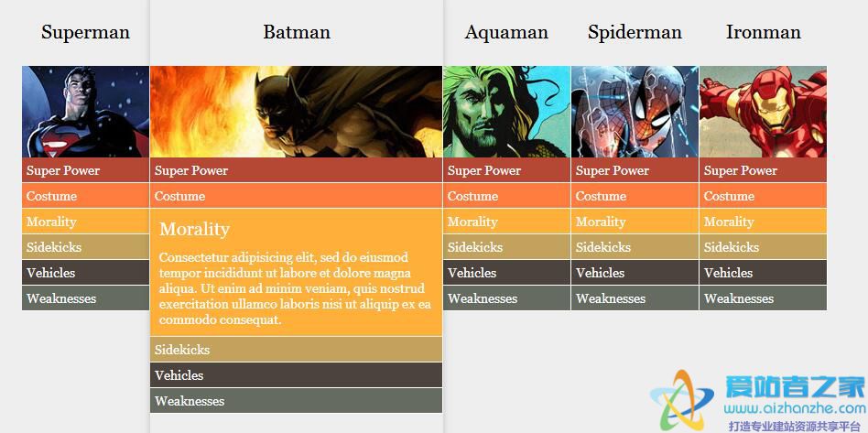Select the Superman column heading
Viewport: 868px width, 433px height.
click(85, 32)
